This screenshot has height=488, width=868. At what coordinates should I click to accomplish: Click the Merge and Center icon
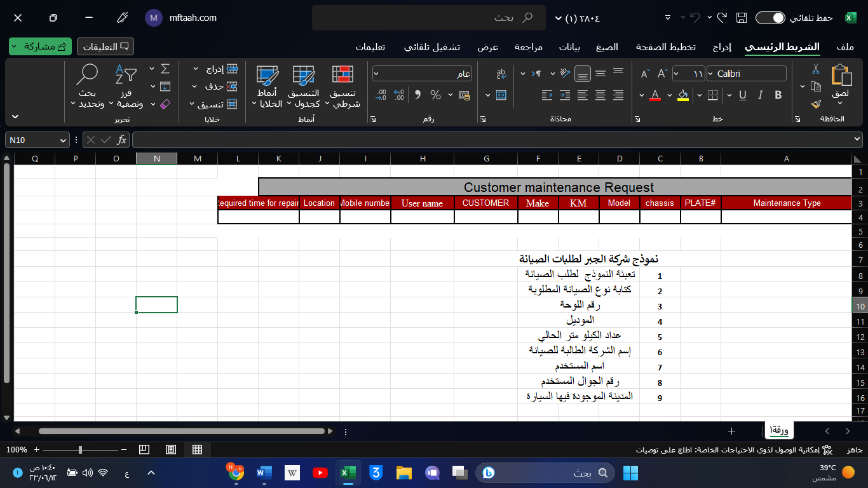(x=501, y=95)
